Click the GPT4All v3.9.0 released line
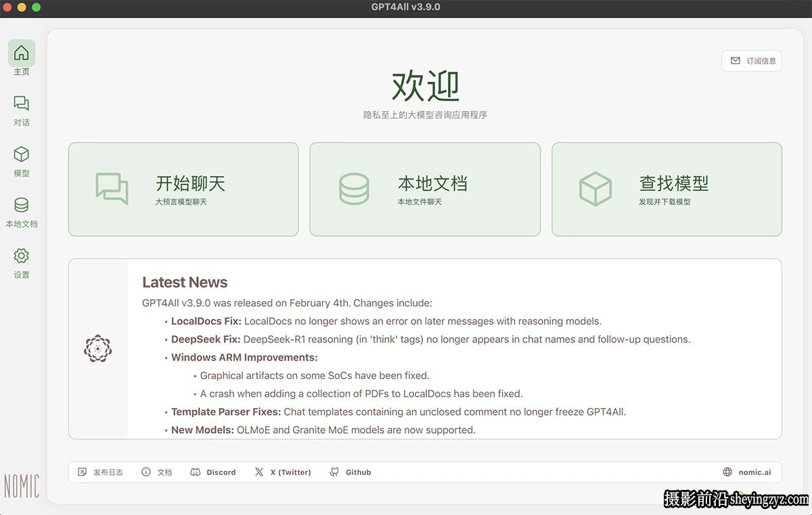Screen dimensions: 812x515 [x=287, y=303]
